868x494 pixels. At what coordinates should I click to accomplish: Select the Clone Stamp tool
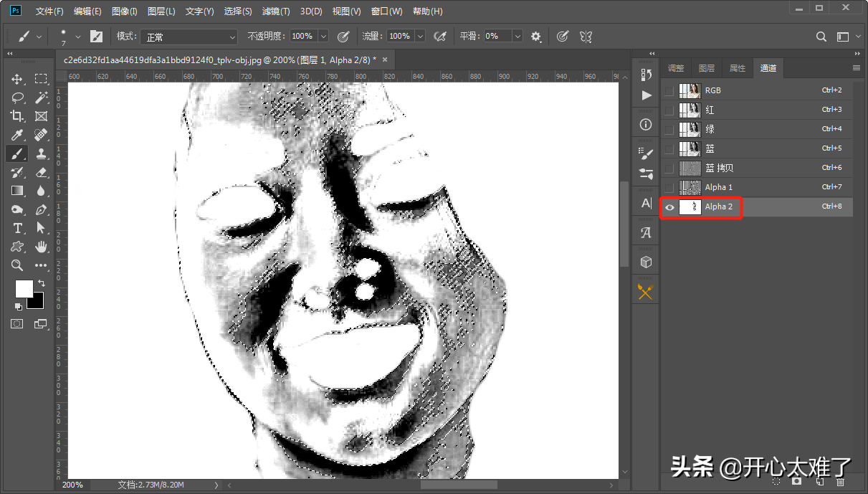click(41, 153)
